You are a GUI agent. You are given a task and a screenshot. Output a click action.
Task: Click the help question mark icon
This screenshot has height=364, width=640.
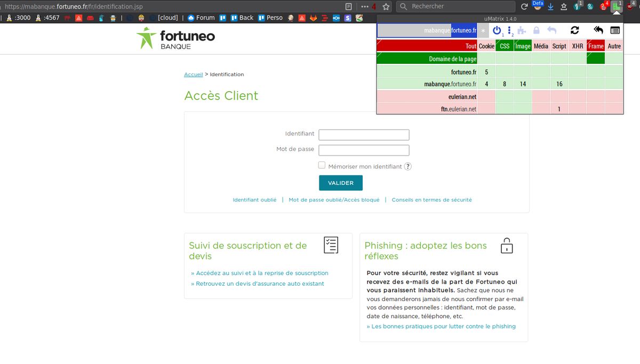(408, 166)
